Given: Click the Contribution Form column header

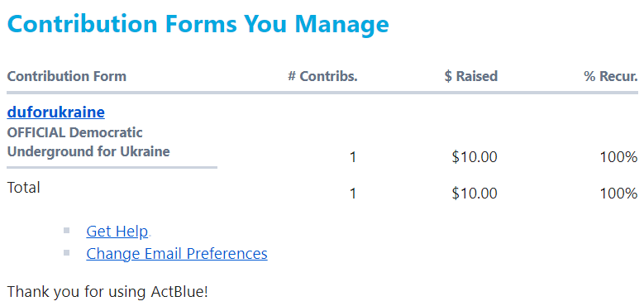Looking at the screenshot, I should tap(66, 76).
